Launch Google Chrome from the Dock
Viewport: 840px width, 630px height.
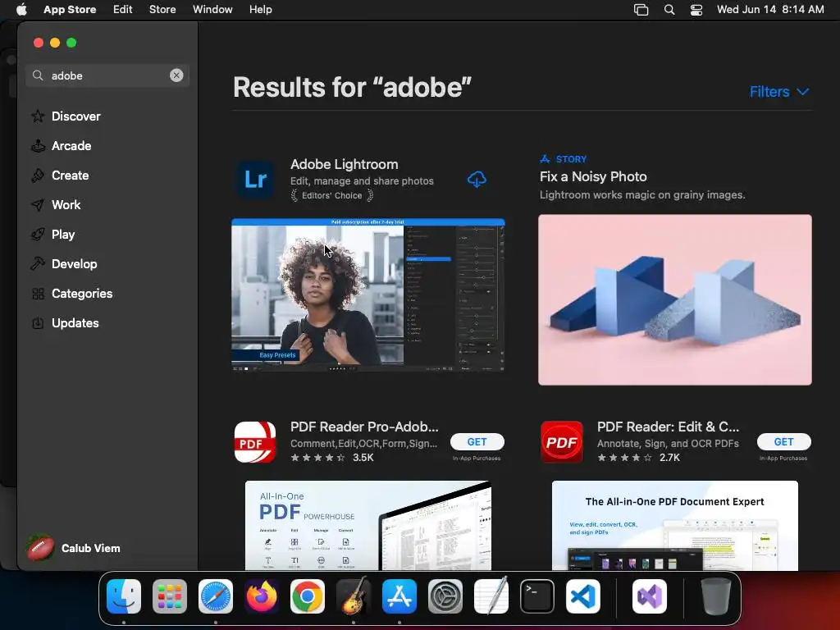[308, 596]
